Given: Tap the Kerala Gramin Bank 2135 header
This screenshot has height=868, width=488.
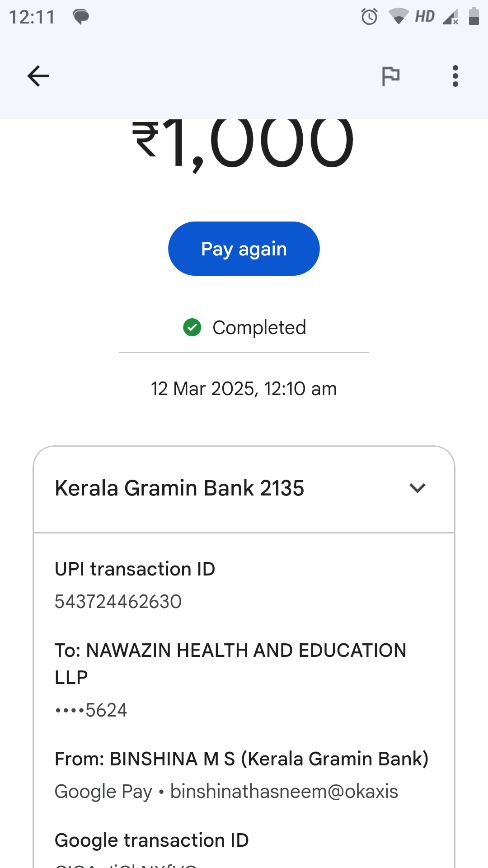Looking at the screenshot, I should (179, 488).
